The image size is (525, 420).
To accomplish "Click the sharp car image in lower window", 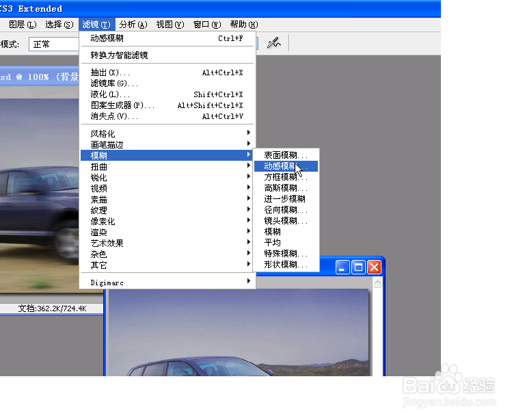I will point(239,332).
